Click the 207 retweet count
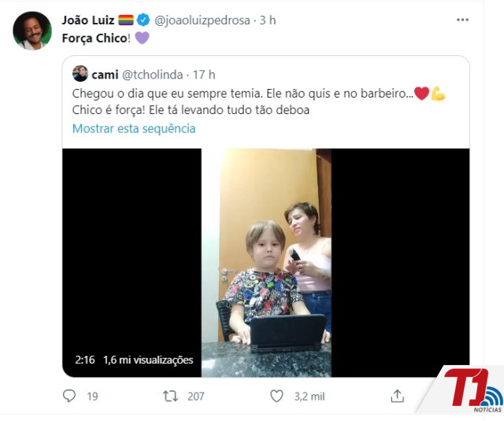 tap(196, 397)
